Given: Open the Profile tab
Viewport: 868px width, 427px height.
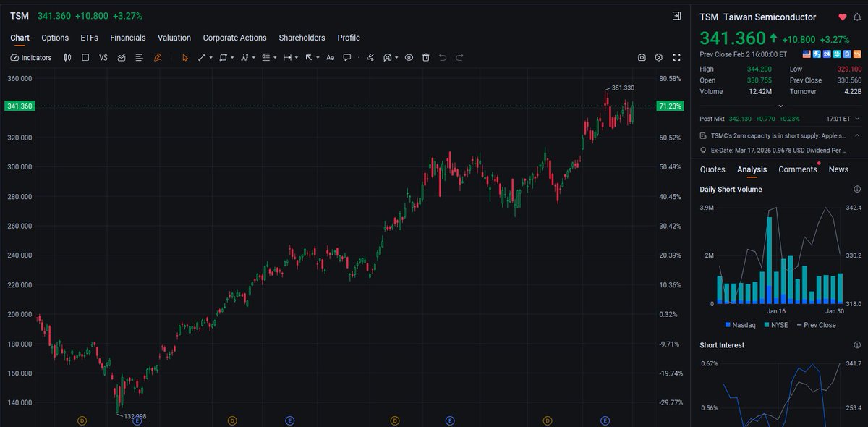Looking at the screenshot, I should tap(349, 38).
